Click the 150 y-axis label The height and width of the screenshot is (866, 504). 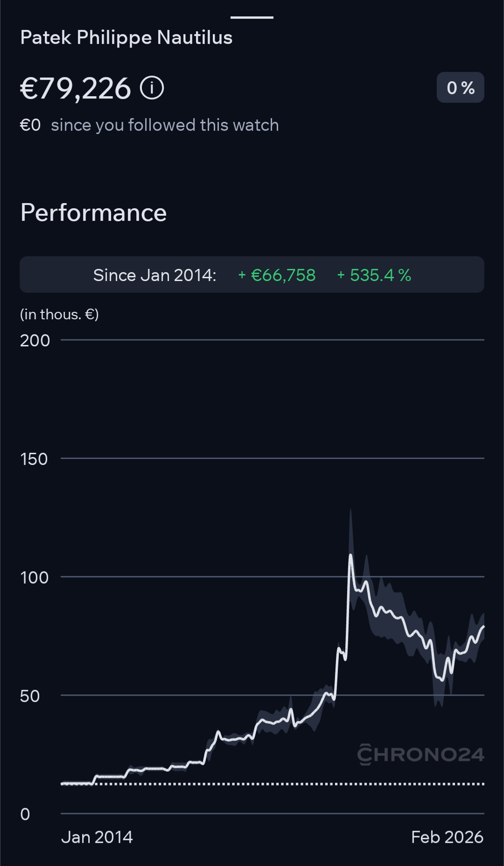(34, 459)
